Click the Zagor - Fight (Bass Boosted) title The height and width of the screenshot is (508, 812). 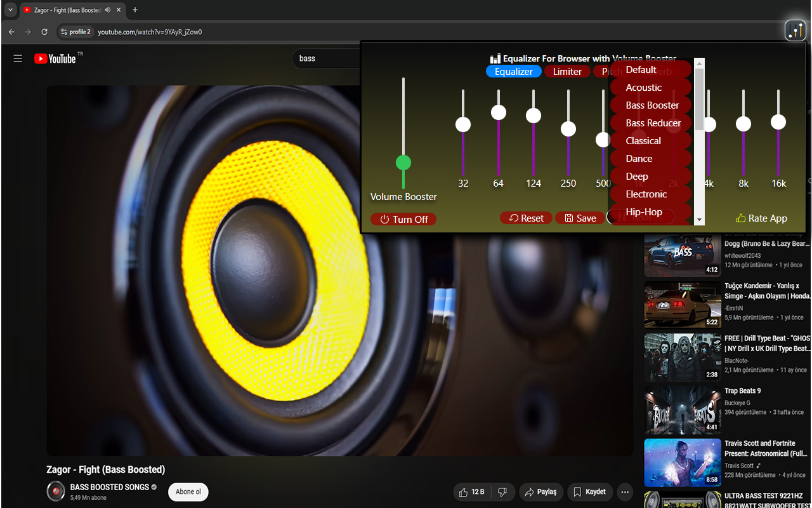[106, 470]
